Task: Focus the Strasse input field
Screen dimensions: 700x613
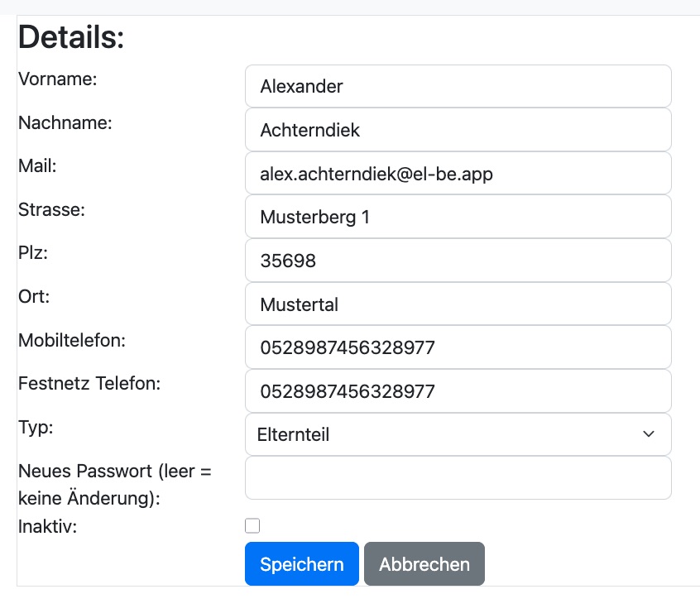Action: pos(458,217)
